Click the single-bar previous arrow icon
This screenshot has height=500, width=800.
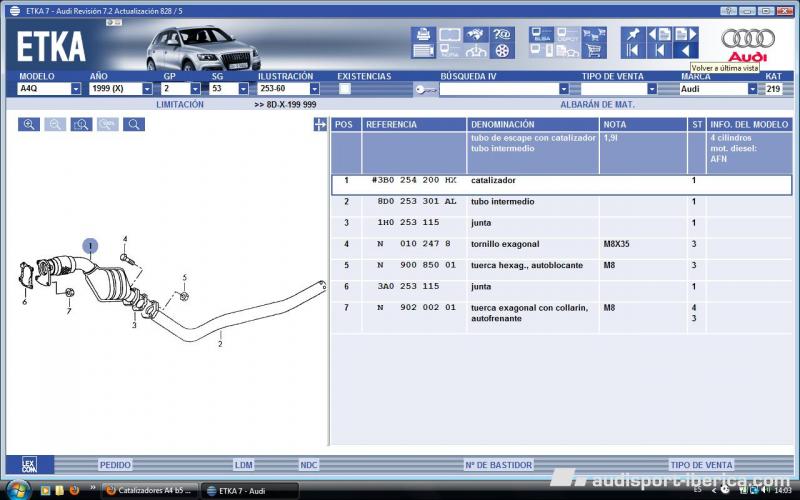click(659, 51)
